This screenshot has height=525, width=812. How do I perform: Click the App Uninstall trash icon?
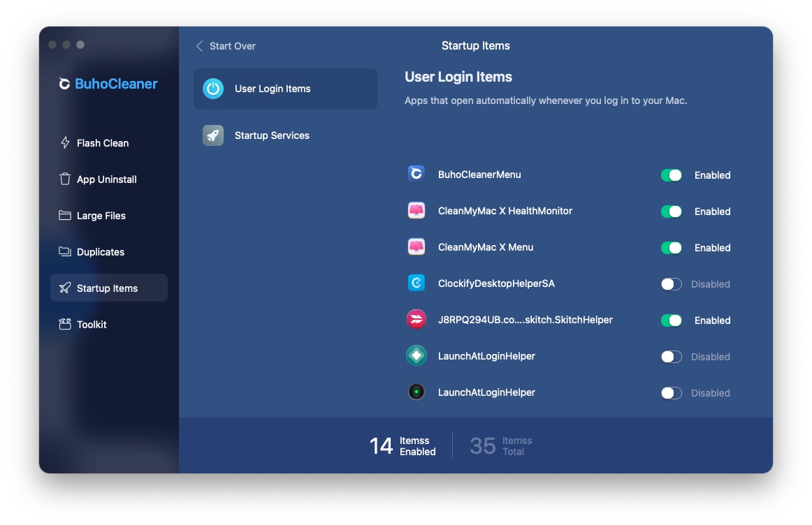tap(65, 179)
